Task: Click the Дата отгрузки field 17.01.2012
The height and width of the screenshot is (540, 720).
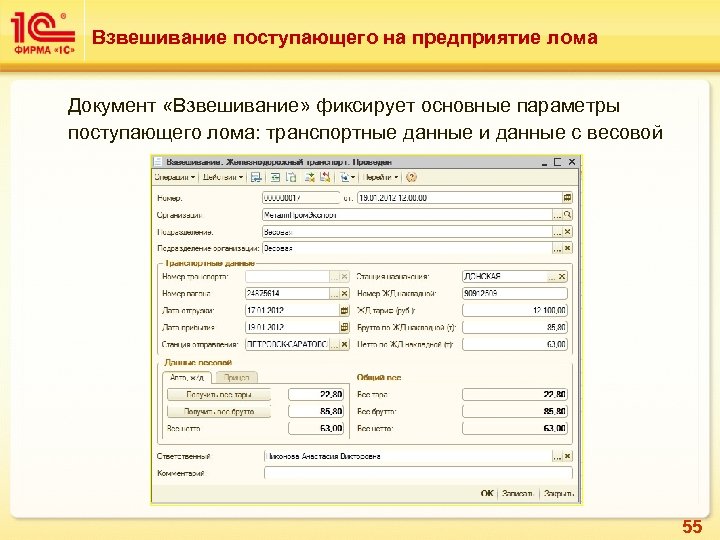Action: [292, 310]
